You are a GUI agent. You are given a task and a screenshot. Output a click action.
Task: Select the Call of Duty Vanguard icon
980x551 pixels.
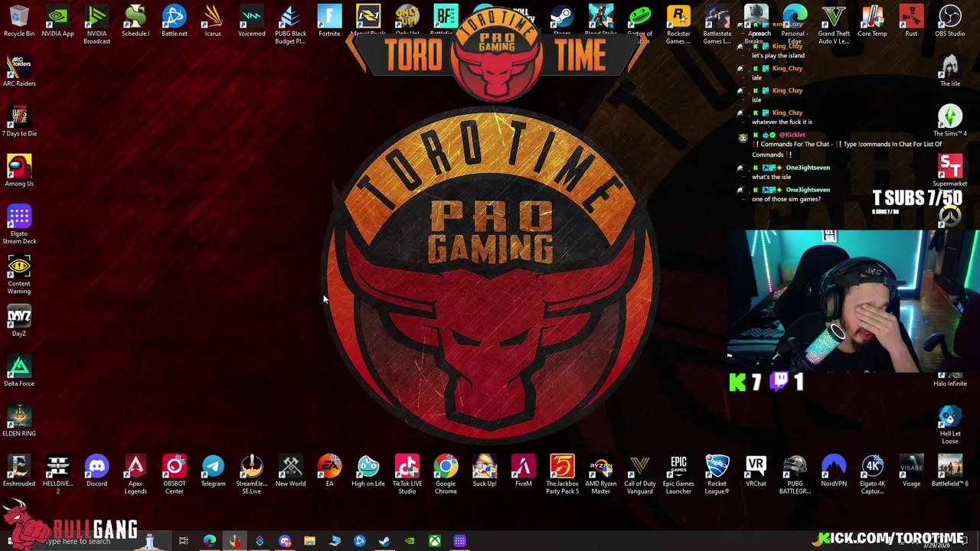pos(639,474)
